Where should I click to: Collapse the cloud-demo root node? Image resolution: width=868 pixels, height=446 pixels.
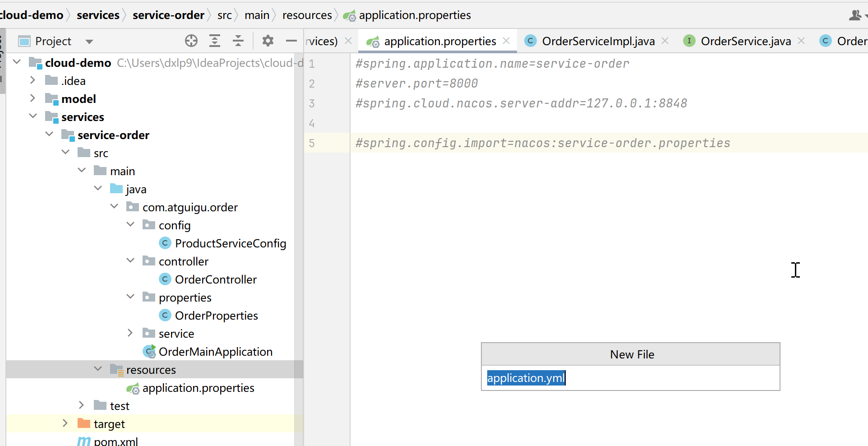pyautogui.click(x=17, y=62)
